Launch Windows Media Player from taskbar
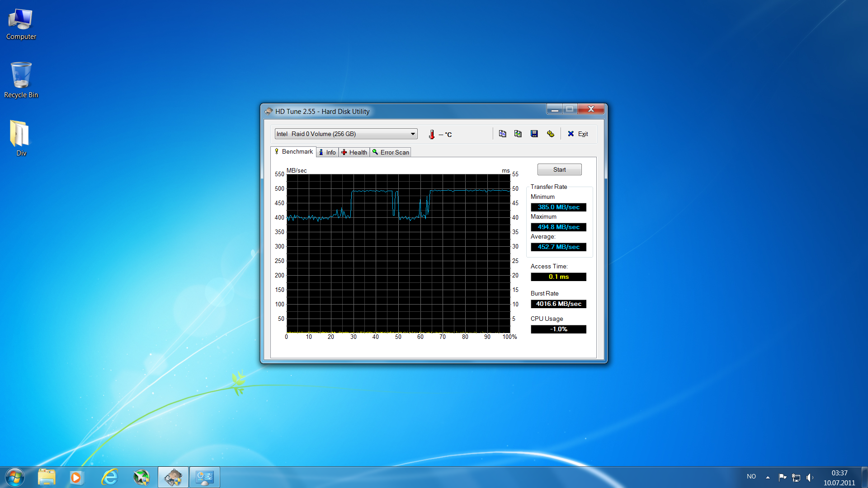 point(77,477)
